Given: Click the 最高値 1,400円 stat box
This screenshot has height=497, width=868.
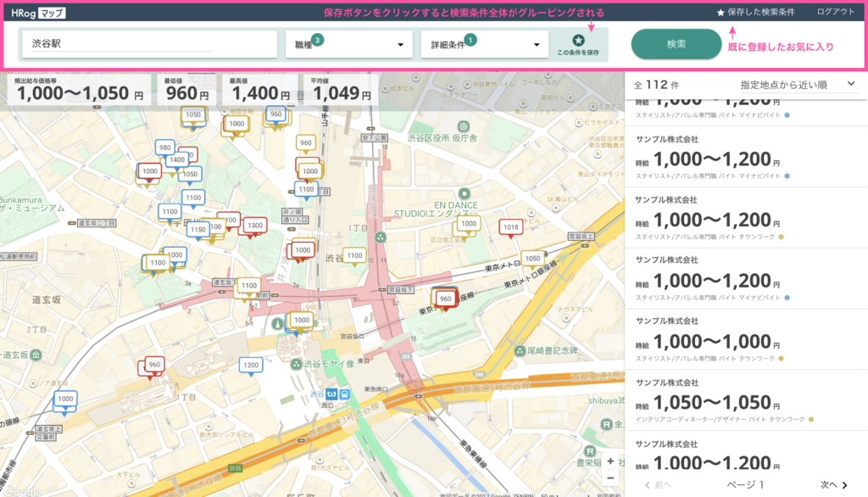Looking at the screenshot, I should click(259, 89).
